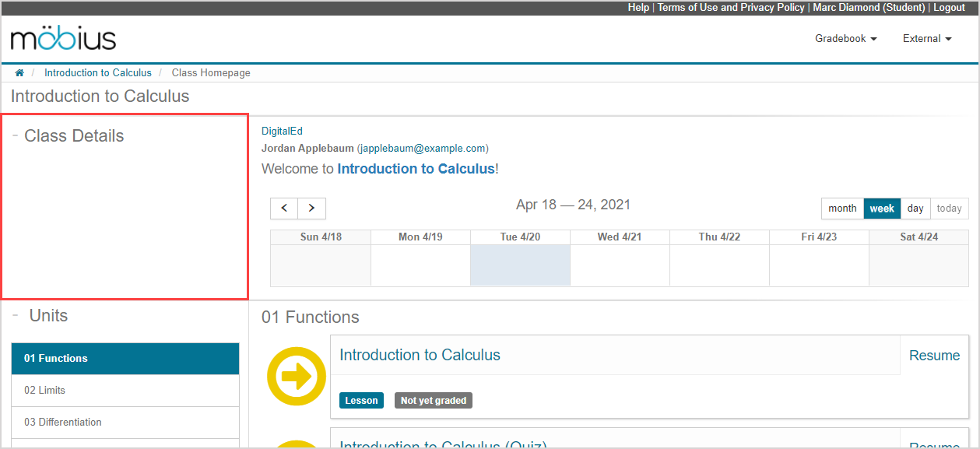Switch calendar to week view
980x449 pixels.
pyautogui.click(x=882, y=209)
